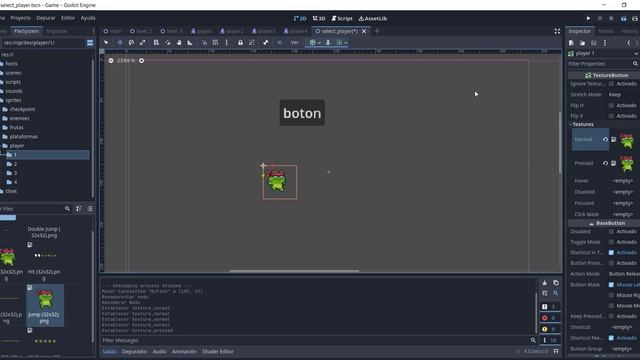Open the Depurar menu
The height and width of the screenshot is (360, 640).
[x=46, y=18]
